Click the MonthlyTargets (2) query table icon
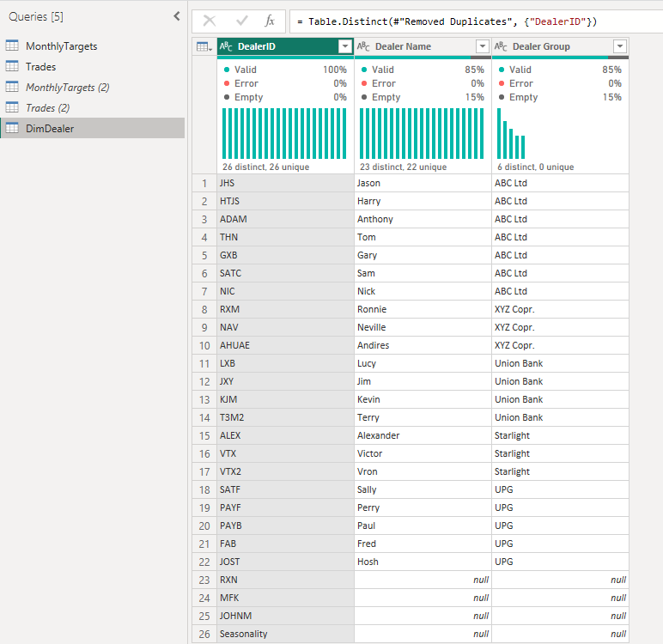Viewport: 663px width, 644px height. pyautogui.click(x=12, y=87)
